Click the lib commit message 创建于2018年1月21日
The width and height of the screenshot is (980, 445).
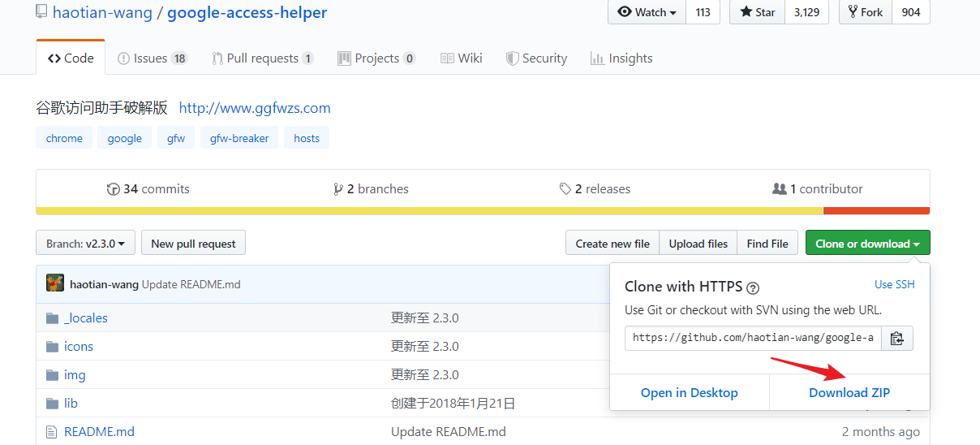453,403
